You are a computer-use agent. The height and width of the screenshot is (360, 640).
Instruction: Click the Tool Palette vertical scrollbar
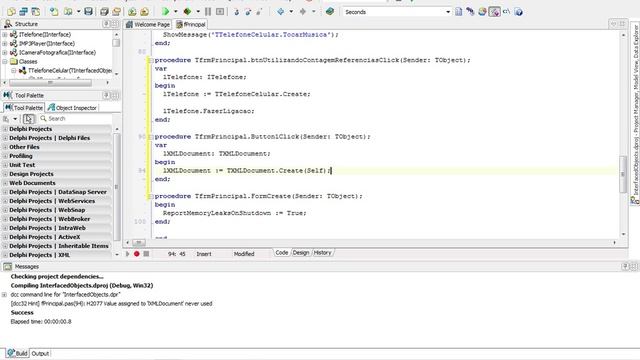click(117, 186)
